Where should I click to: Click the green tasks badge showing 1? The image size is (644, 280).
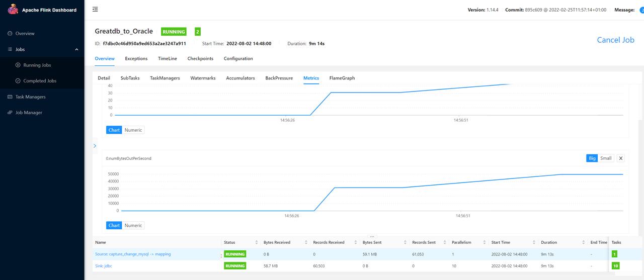(614, 254)
